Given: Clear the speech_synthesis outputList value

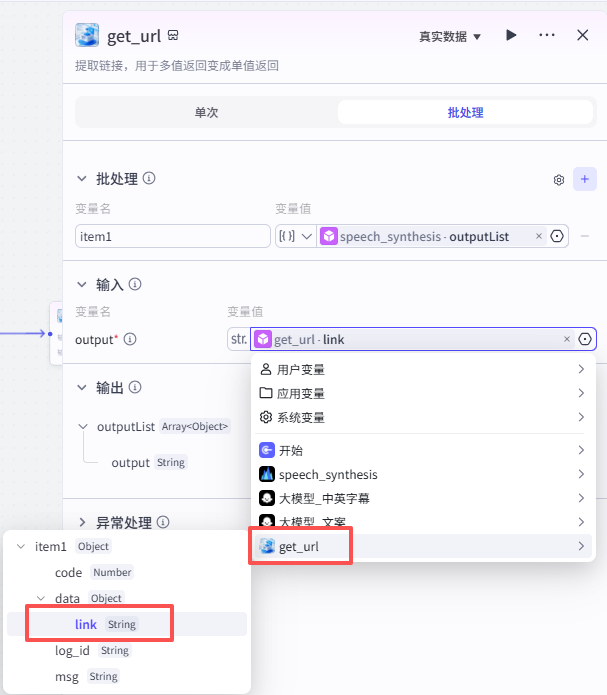Looking at the screenshot, I should click(x=539, y=237).
